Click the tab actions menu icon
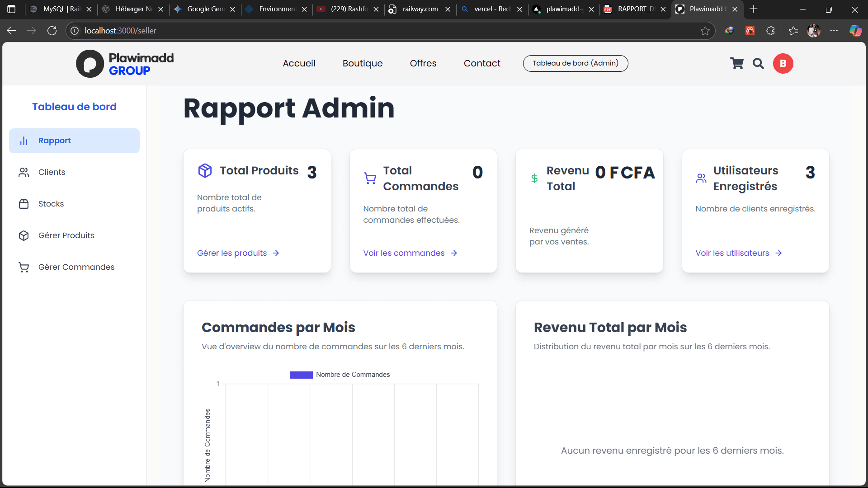The height and width of the screenshot is (488, 868). coord(11,9)
